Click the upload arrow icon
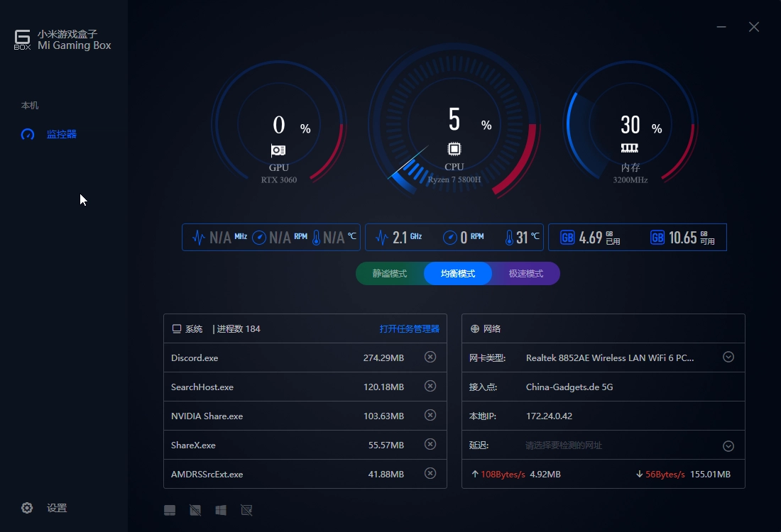 475,475
